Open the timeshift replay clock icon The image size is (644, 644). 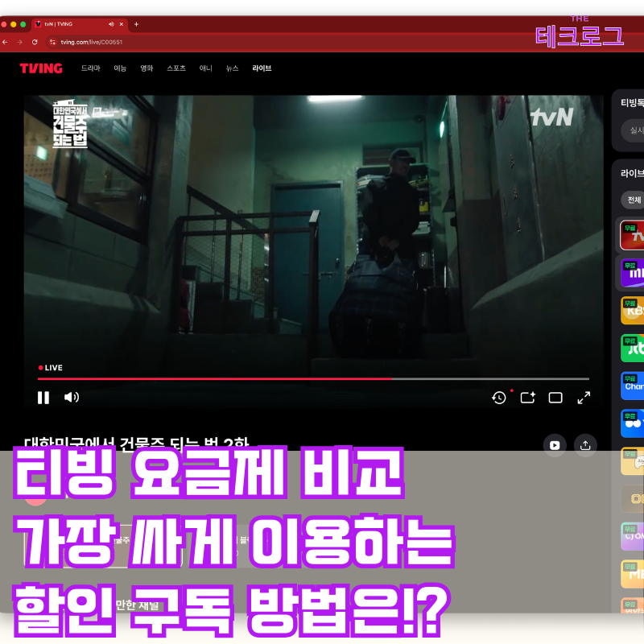click(499, 397)
